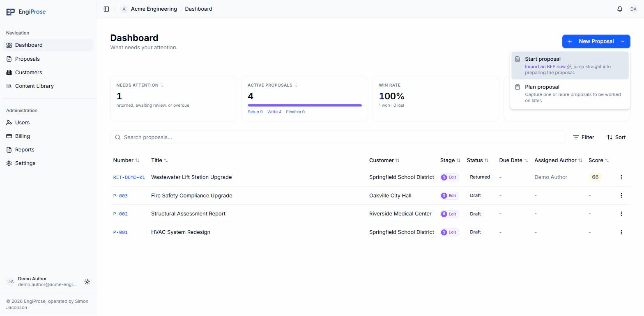The height and width of the screenshot is (316, 644).
Task: Open proposal P-003 link
Action: coord(120,196)
